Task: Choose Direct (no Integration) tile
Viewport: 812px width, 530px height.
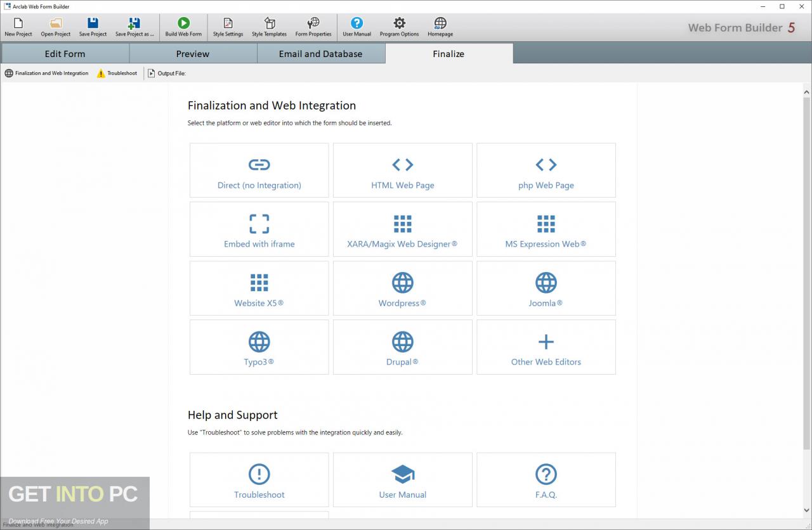Action: [259, 170]
